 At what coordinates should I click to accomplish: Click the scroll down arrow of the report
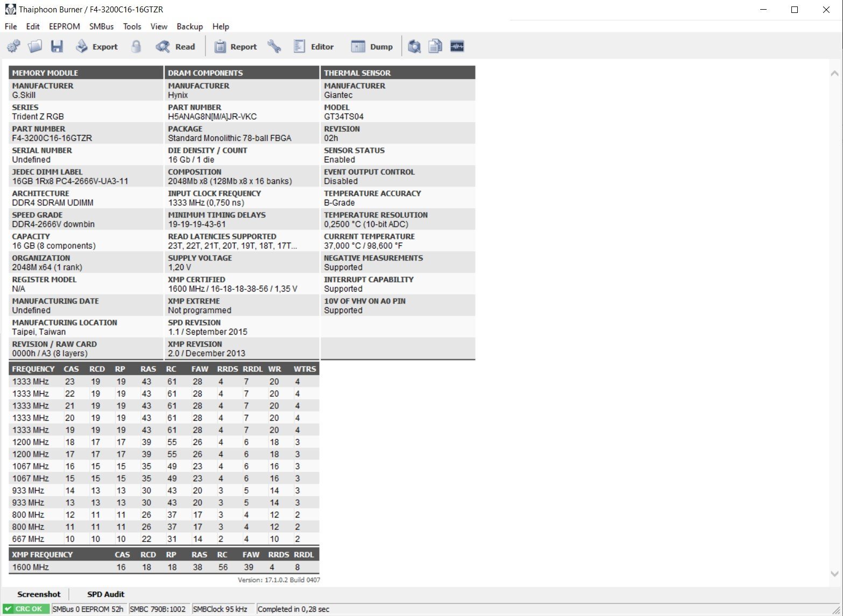point(834,574)
